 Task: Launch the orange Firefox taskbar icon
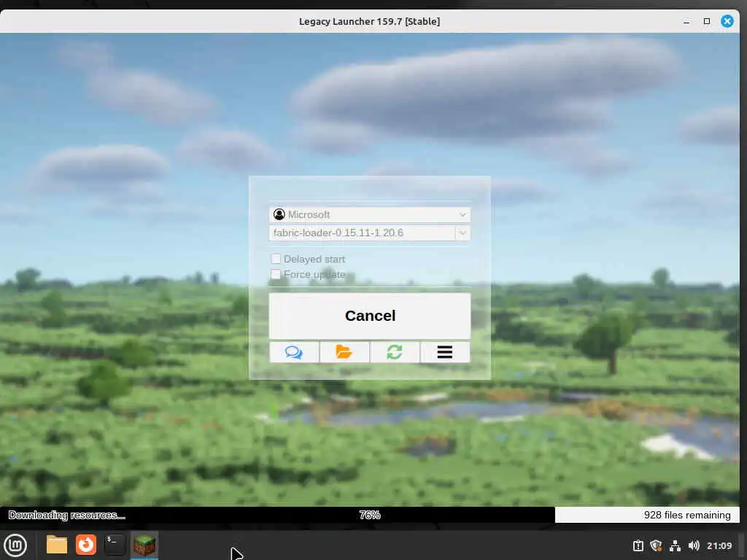coord(86,545)
